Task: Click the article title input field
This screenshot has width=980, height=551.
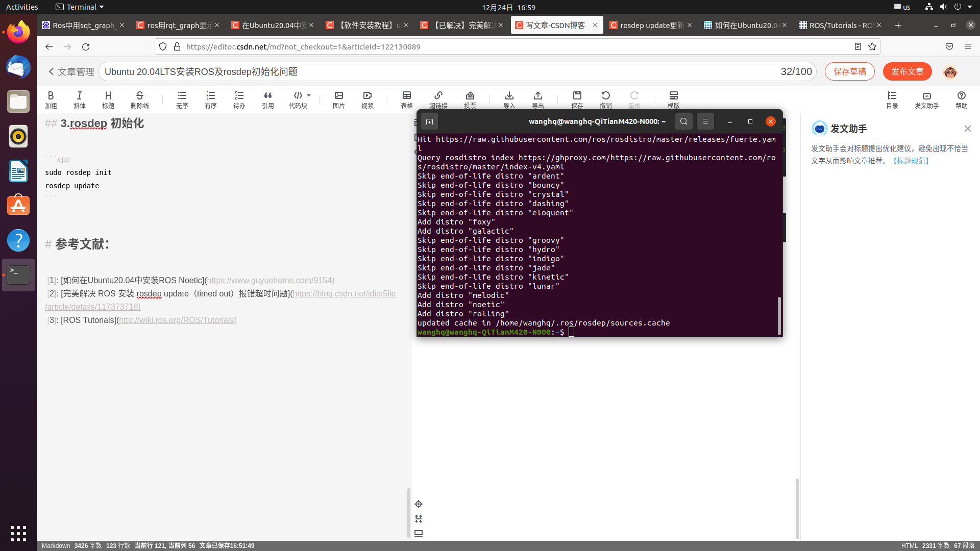Action: (439, 71)
